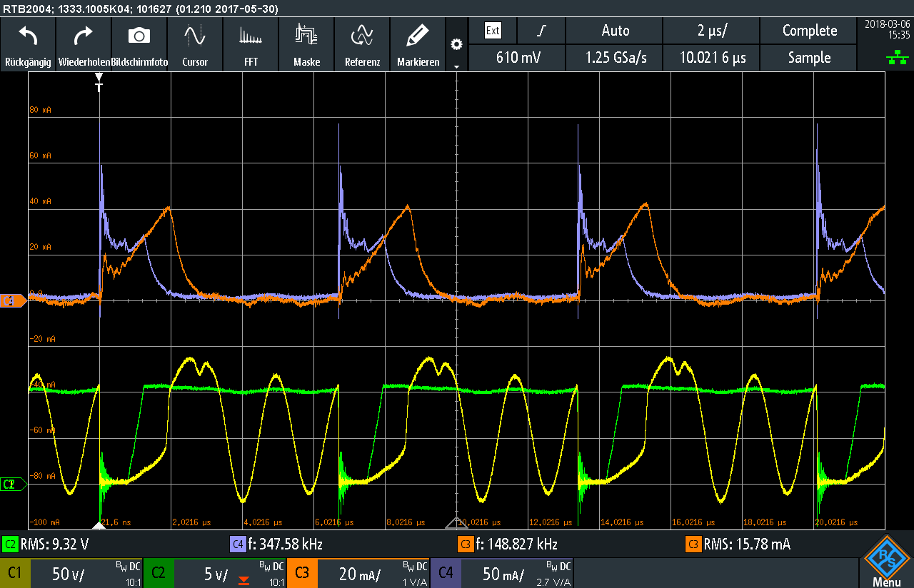This screenshot has height=588, width=914.
Task: Open the C3 channel 20 mA/ settings
Action: (x=358, y=573)
